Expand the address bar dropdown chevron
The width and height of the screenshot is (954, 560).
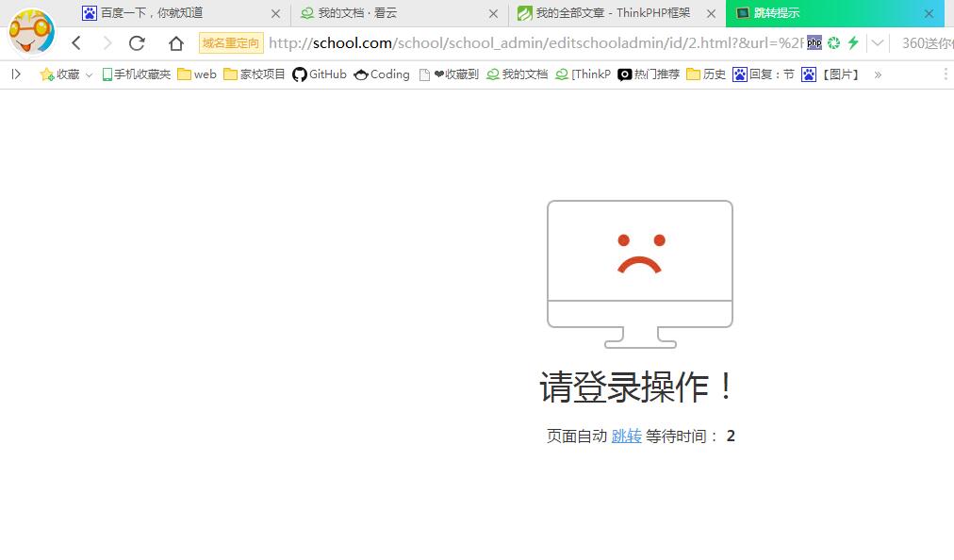pyautogui.click(x=878, y=42)
